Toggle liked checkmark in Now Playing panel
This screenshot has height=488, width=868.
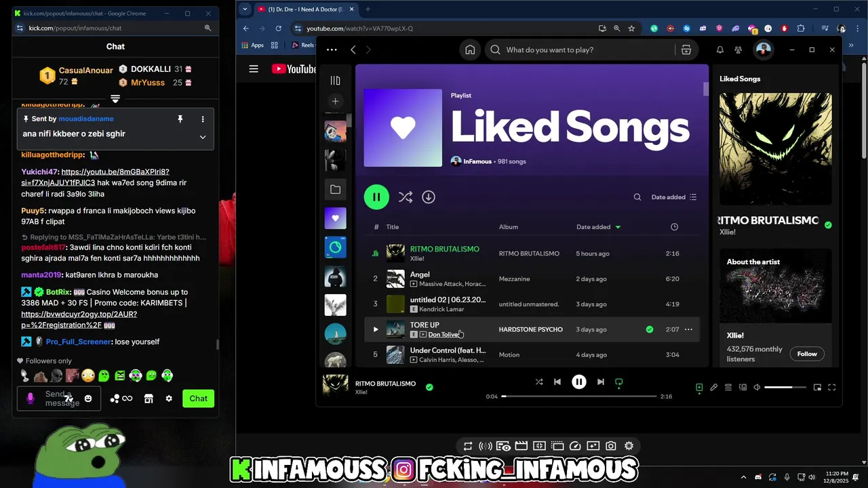click(x=828, y=225)
